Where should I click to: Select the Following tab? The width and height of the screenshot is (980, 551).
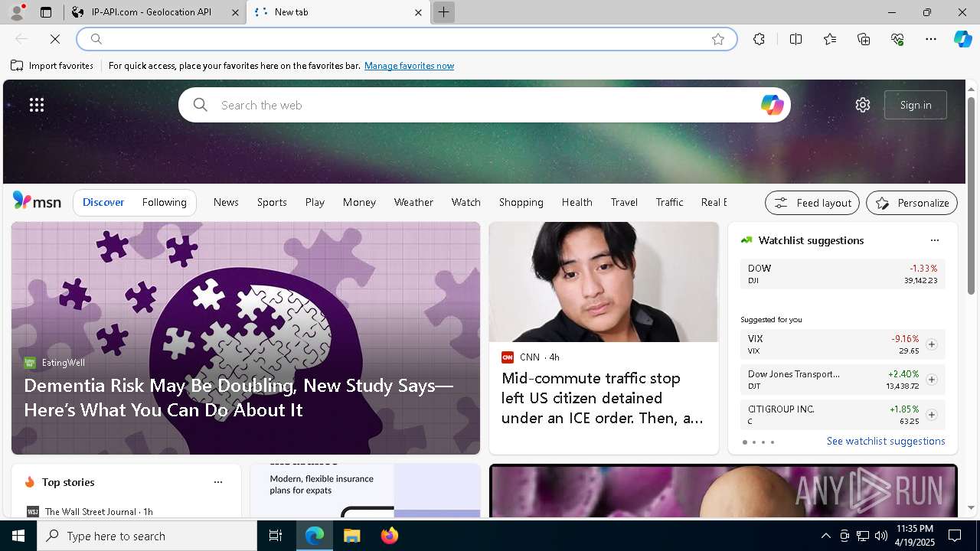(x=164, y=202)
